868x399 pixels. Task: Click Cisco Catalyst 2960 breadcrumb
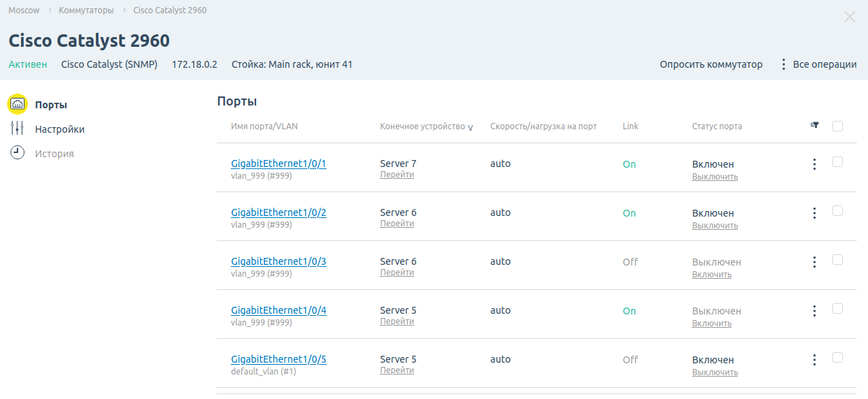coord(170,10)
